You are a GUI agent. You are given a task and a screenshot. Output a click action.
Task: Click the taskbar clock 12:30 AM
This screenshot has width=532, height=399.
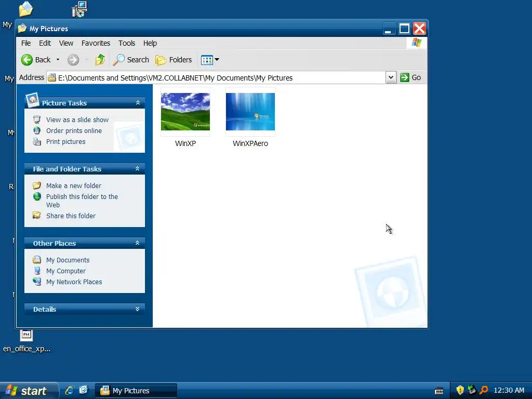coord(509,391)
